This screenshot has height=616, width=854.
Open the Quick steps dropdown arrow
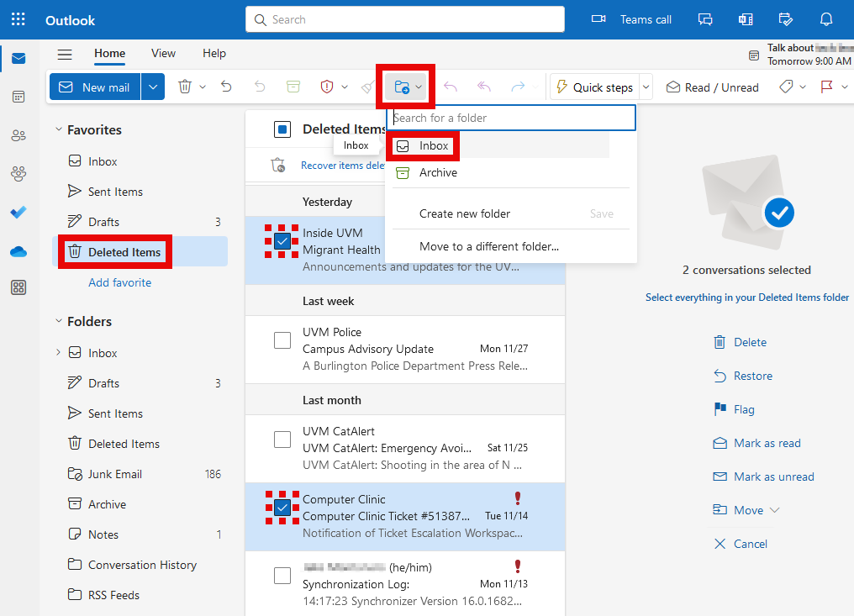click(x=646, y=87)
